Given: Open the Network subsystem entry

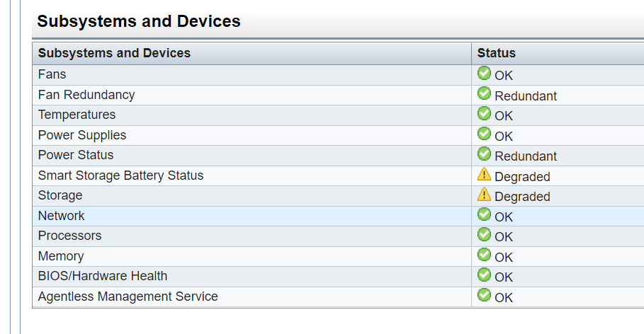Looking at the screenshot, I should [62, 216].
